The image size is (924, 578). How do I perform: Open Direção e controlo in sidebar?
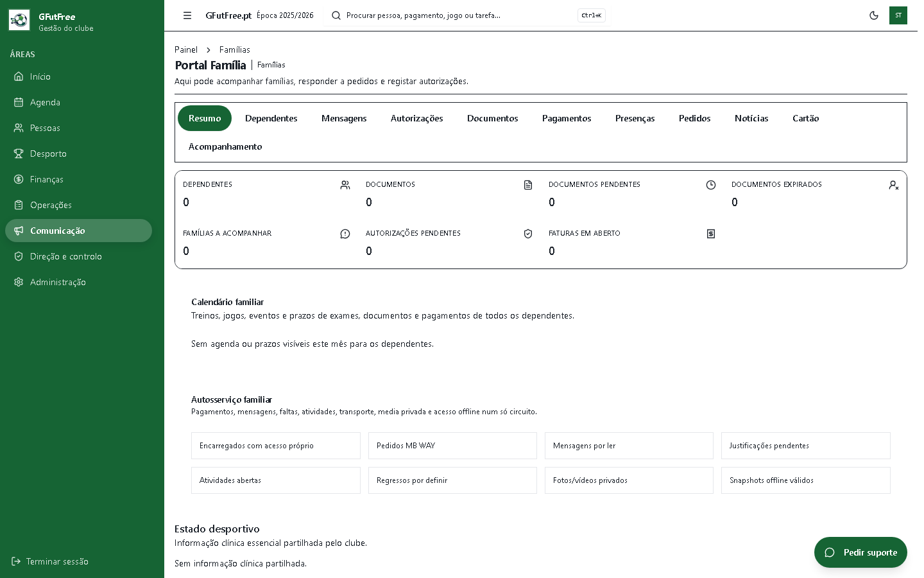78,256
